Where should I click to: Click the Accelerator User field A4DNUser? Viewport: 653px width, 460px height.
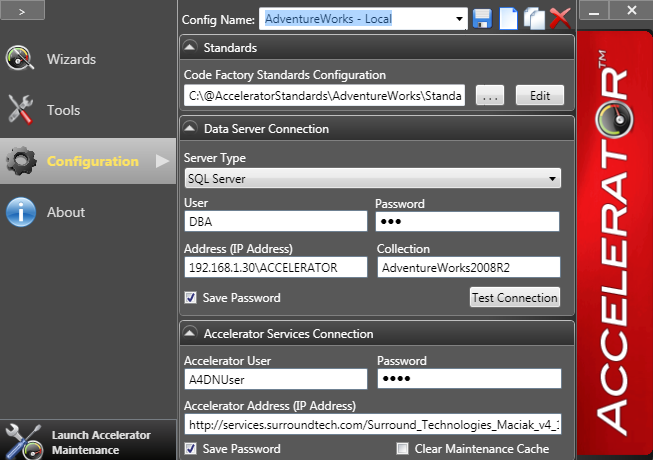(276, 379)
